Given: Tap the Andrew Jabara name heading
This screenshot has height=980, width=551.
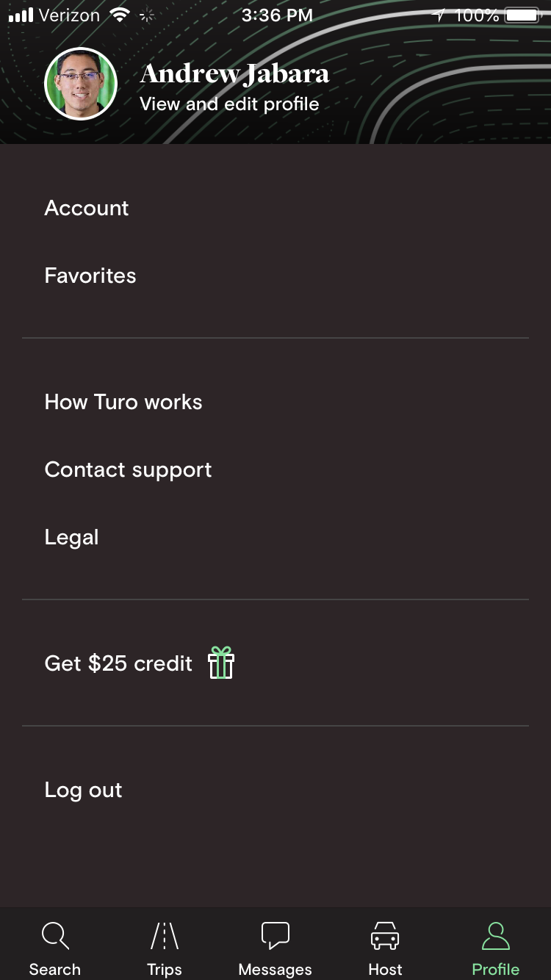Looking at the screenshot, I should click(x=234, y=73).
